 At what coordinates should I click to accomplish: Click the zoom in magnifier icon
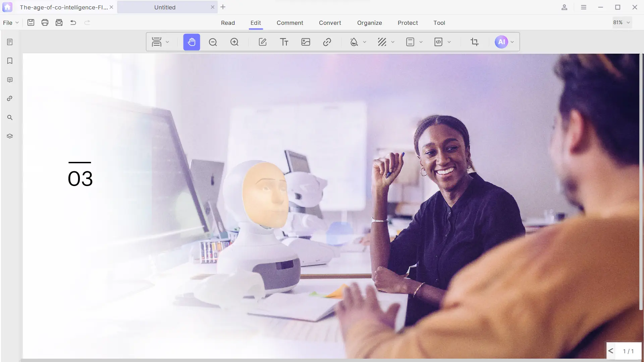pyautogui.click(x=234, y=42)
